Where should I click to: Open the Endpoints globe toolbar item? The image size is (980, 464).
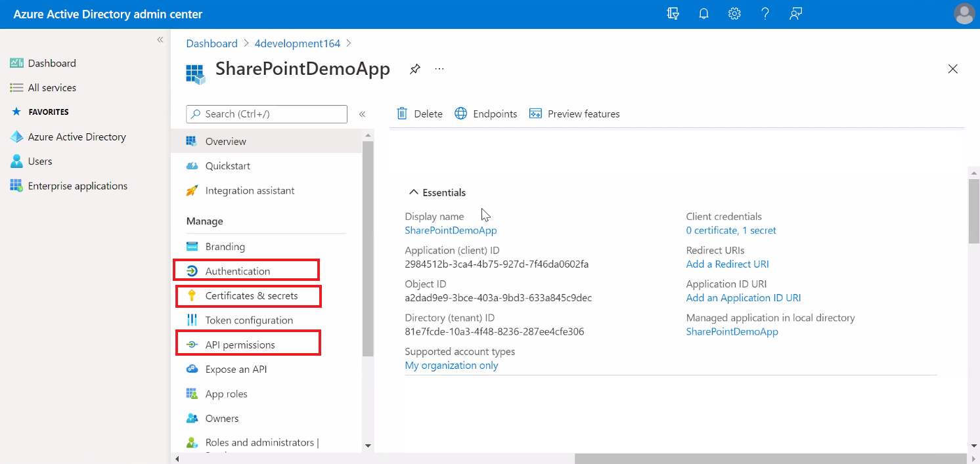coord(486,114)
